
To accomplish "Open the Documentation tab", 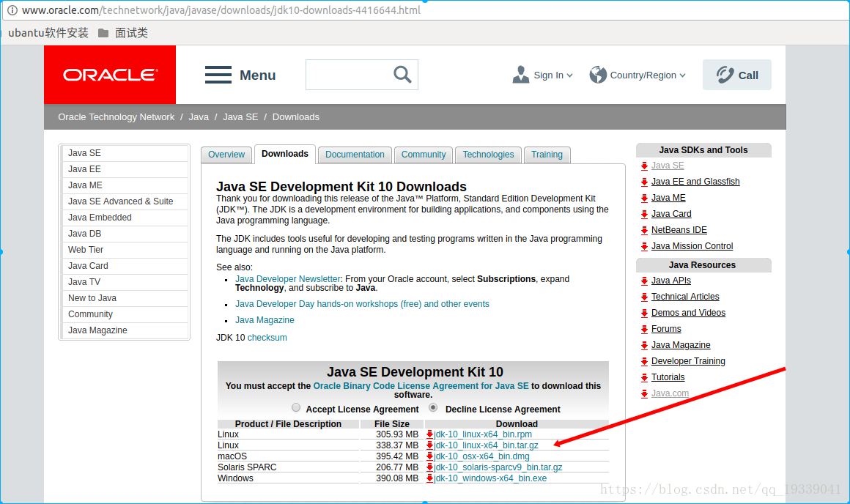I will 355,155.
